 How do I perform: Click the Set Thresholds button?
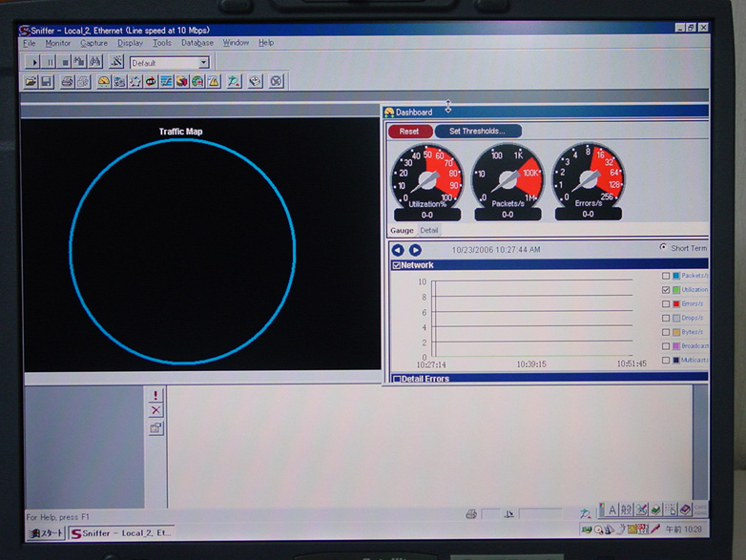[477, 132]
